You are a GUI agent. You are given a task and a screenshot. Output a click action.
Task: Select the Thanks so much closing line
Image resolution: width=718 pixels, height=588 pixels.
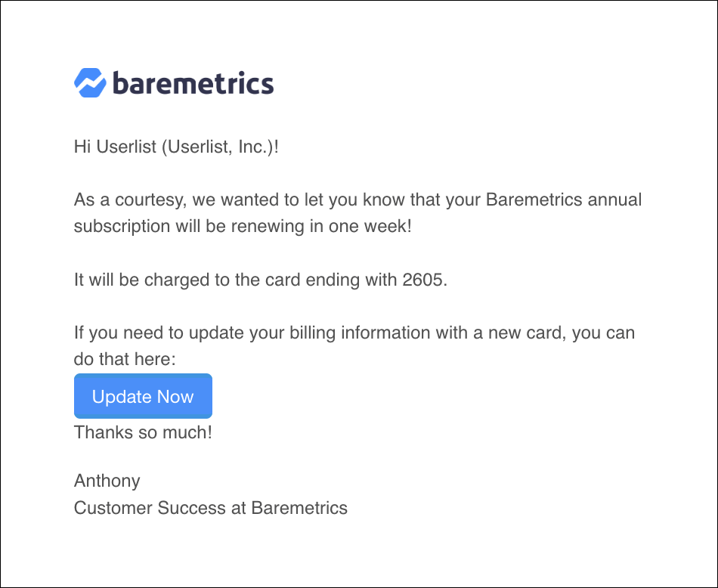tap(142, 432)
